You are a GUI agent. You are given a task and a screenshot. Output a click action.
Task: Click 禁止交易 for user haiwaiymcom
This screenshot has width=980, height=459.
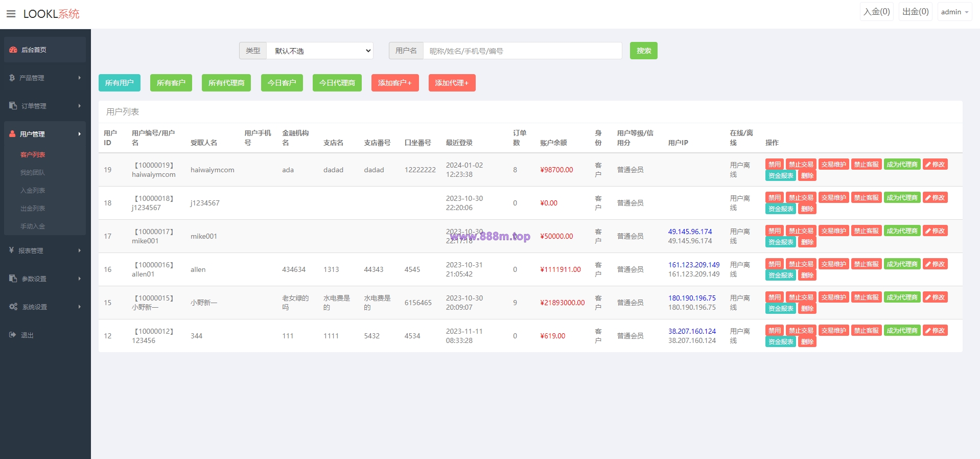[801, 164]
